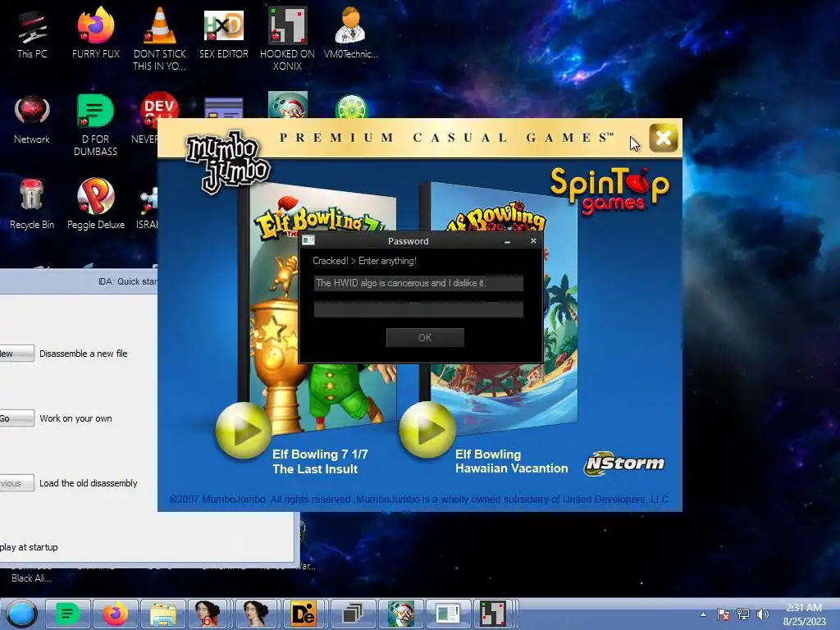Launch the D FOR DUMBASS shortcut
840x630 pixels.
click(95, 125)
